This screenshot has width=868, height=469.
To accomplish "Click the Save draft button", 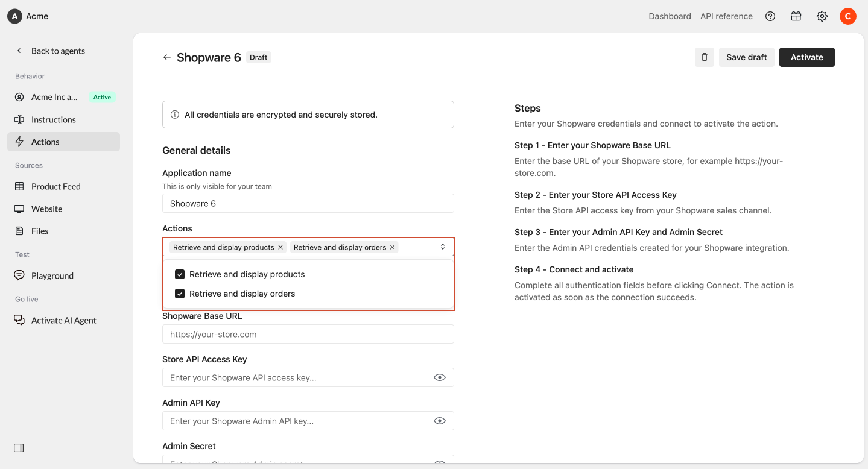I will pos(747,57).
